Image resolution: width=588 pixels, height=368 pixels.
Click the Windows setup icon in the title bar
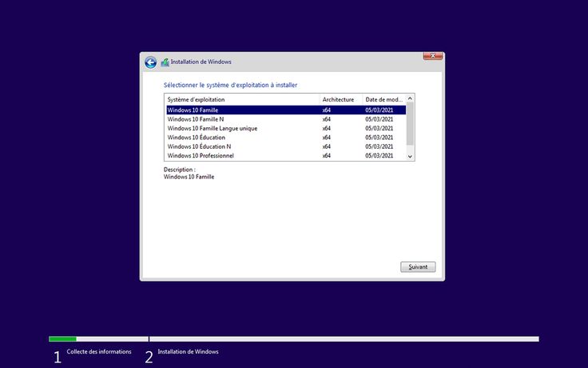(x=165, y=62)
